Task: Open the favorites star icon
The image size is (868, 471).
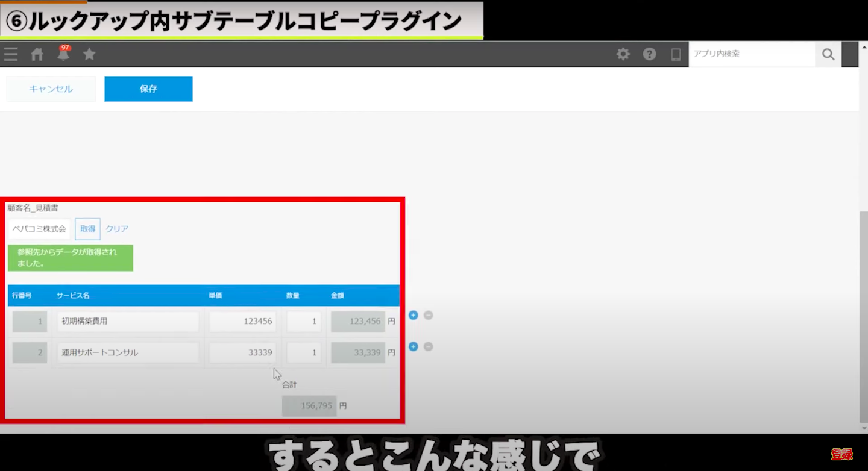Action: (x=89, y=54)
